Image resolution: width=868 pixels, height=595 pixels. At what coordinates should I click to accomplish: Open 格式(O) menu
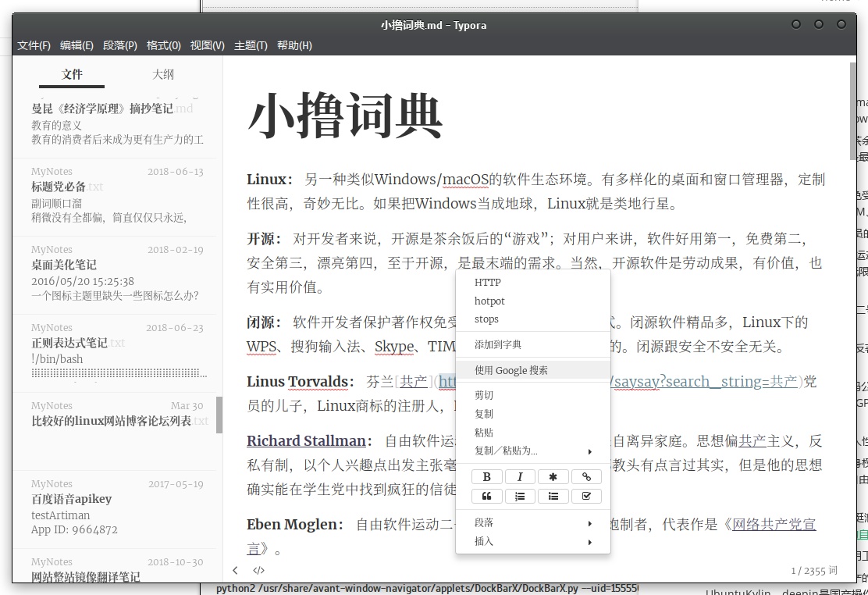pos(163,45)
